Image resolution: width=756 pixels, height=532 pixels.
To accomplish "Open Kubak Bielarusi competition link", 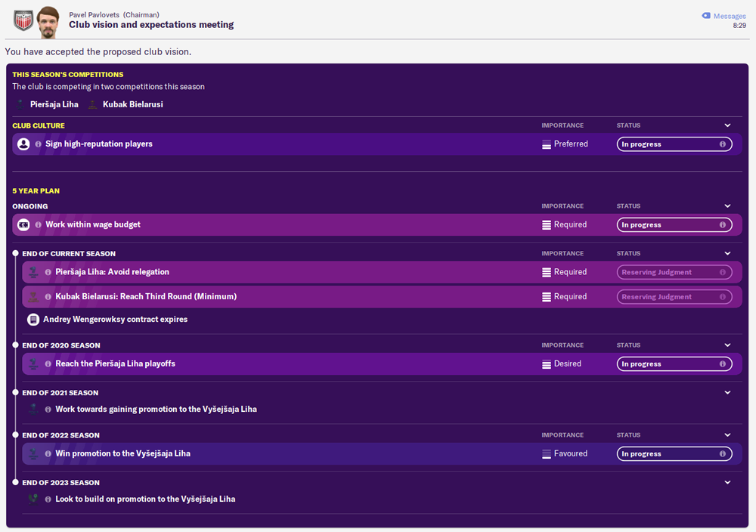I will (132, 104).
